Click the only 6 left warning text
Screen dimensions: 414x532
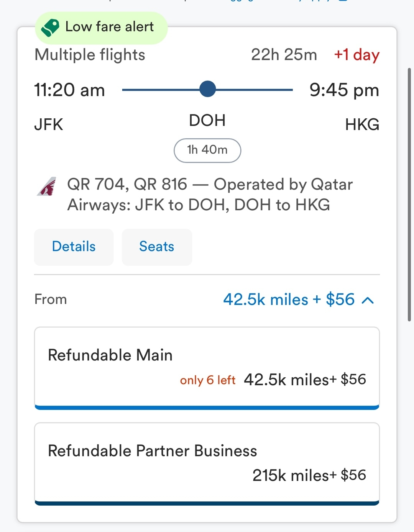click(x=208, y=380)
